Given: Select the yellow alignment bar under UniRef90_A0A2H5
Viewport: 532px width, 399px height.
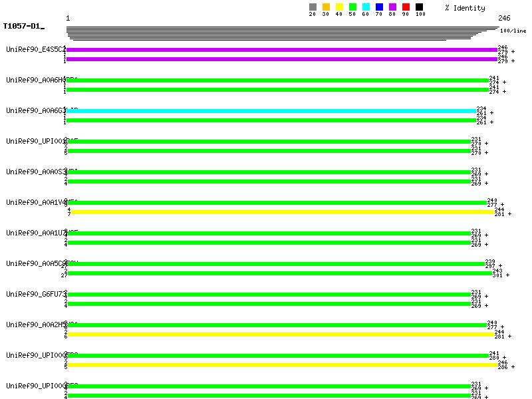Looking at the screenshot, I should (x=282, y=334).
